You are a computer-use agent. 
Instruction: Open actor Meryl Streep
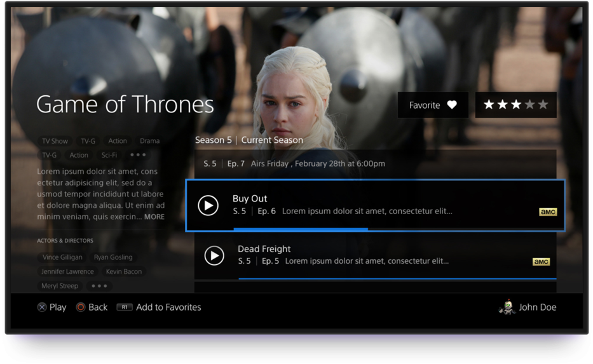pos(60,286)
